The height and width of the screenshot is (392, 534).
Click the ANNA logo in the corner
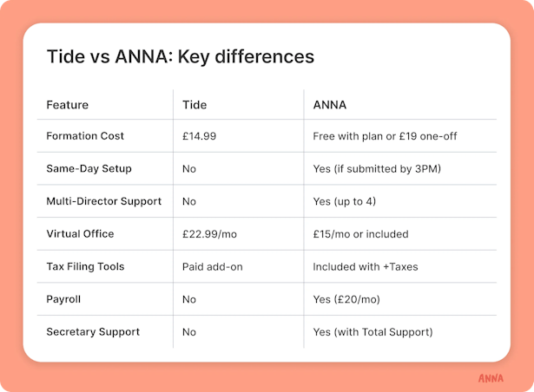coord(491,378)
